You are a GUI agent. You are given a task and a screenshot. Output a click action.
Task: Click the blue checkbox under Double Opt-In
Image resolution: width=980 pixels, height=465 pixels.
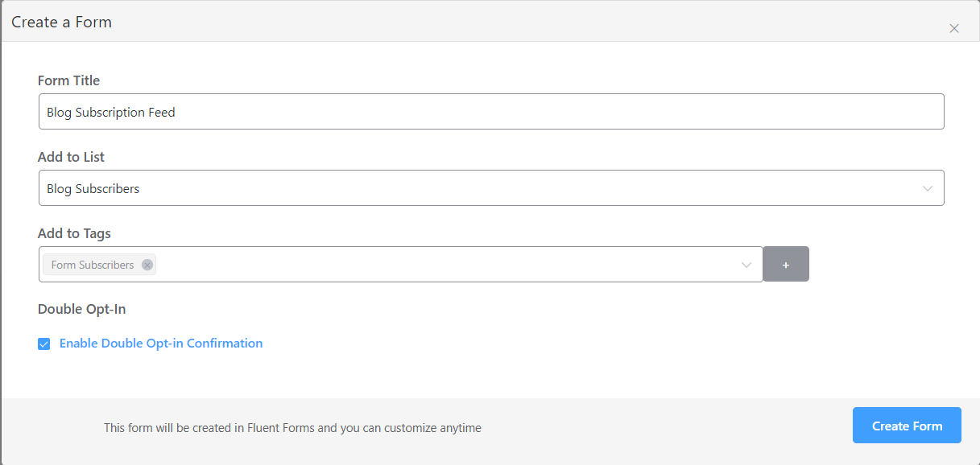coord(43,344)
